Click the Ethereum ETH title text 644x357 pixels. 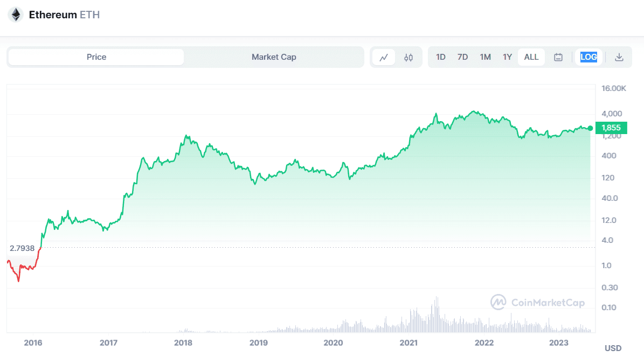(64, 15)
